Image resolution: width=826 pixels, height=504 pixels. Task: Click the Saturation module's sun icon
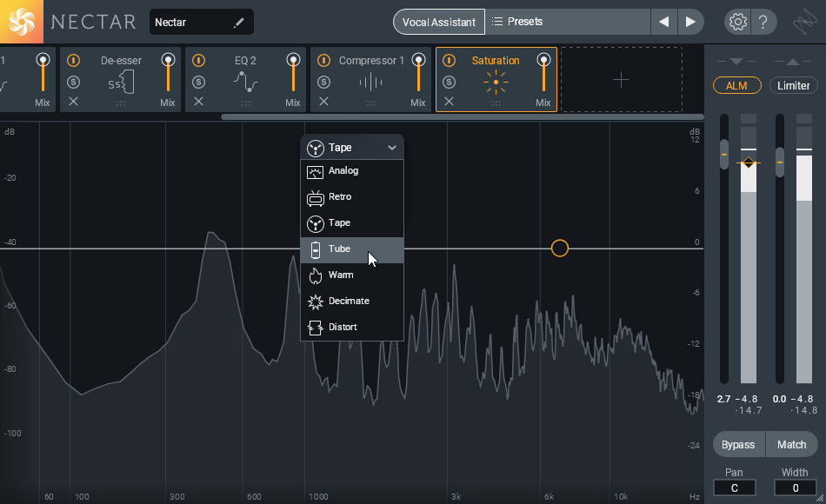[x=496, y=83]
